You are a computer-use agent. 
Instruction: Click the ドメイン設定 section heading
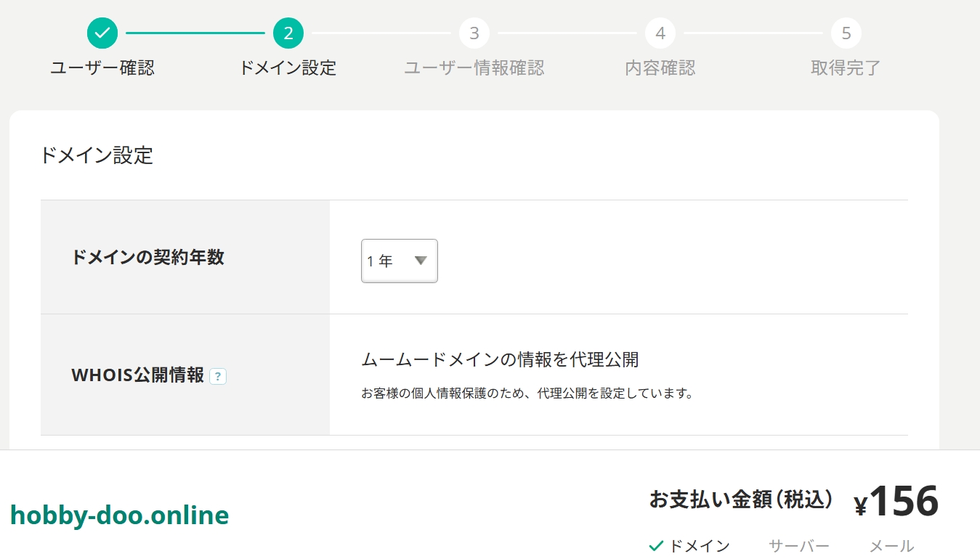pyautogui.click(x=97, y=155)
